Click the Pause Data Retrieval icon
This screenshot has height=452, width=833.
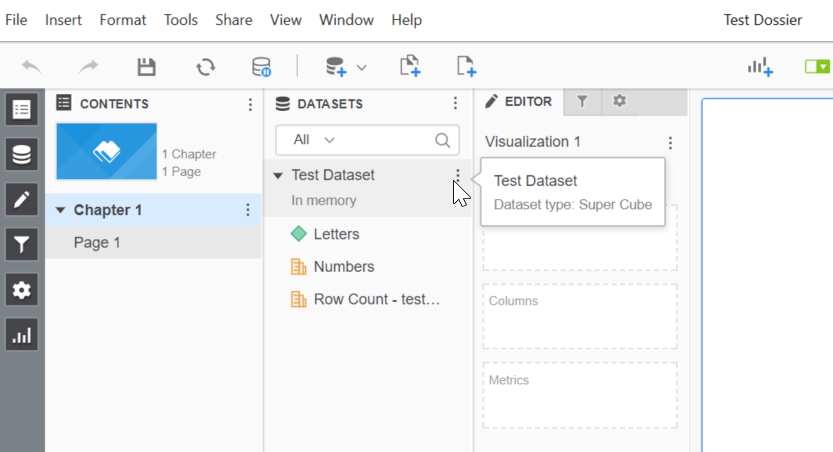click(261, 67)
